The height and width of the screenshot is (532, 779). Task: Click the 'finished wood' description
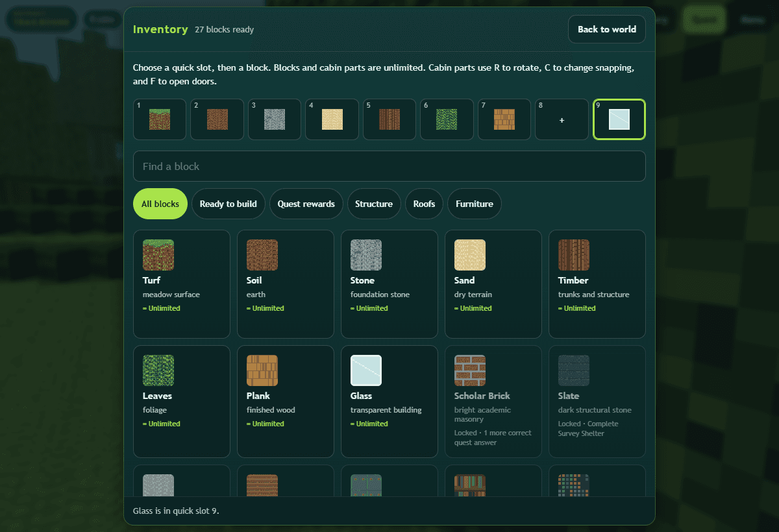pos(271,410)
